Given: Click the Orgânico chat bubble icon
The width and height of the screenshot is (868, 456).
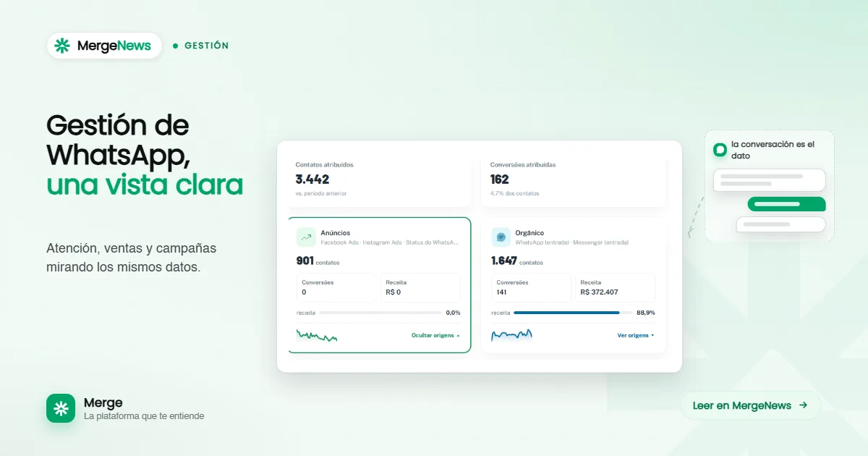Looking at the screenshot, I should (x=501, y=237).
